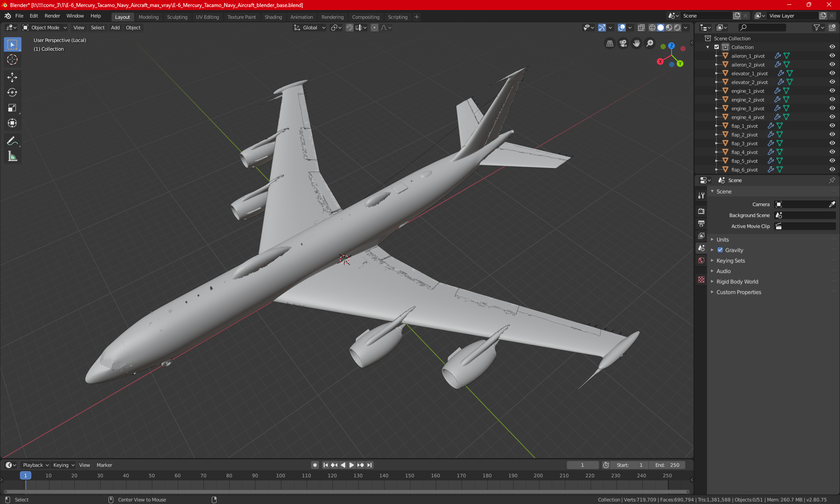
Task: Click the zoom view magnifier icon
Action: [650, 43]
